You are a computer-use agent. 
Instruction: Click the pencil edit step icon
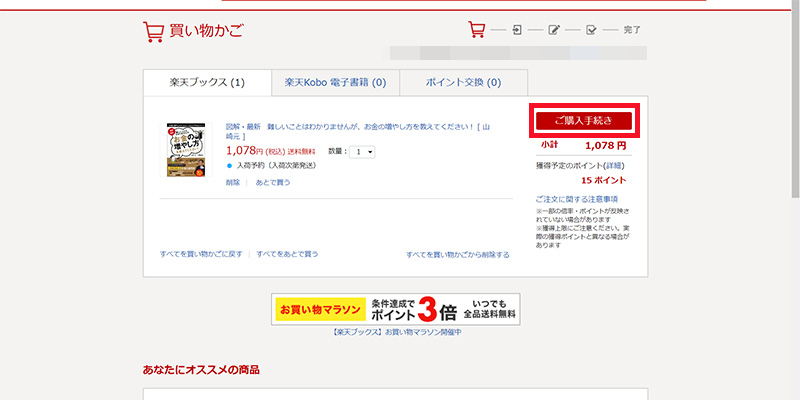pyautogui.click(x=554, y=30)
